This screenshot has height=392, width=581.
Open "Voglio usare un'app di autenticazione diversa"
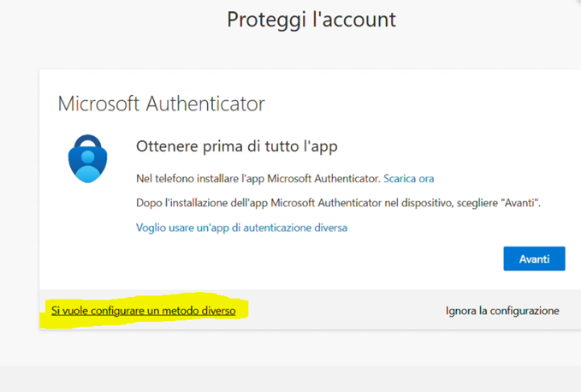[241, 228]
